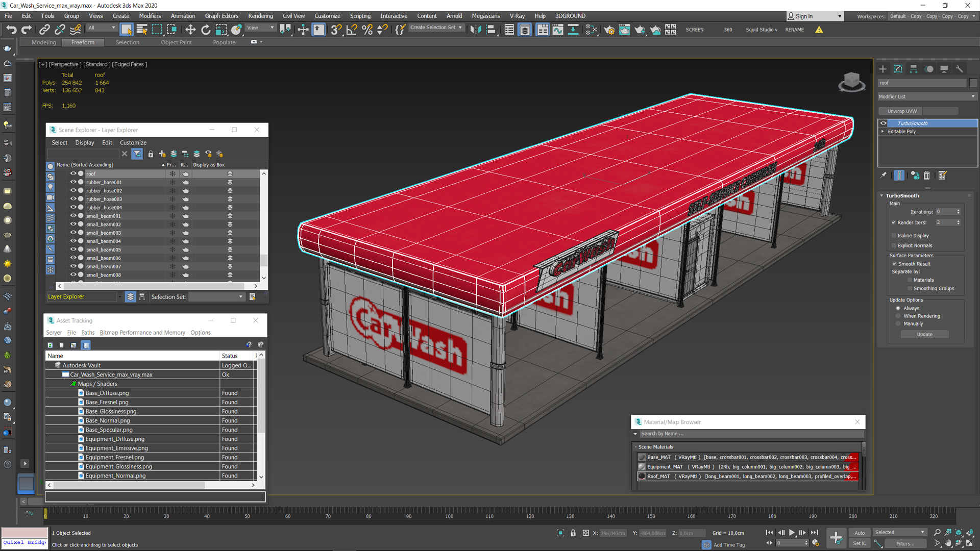The height and width of the screenshot is (551, 980).
Task: Open the selection filter All dropdown
Action: tap(102, 28)
